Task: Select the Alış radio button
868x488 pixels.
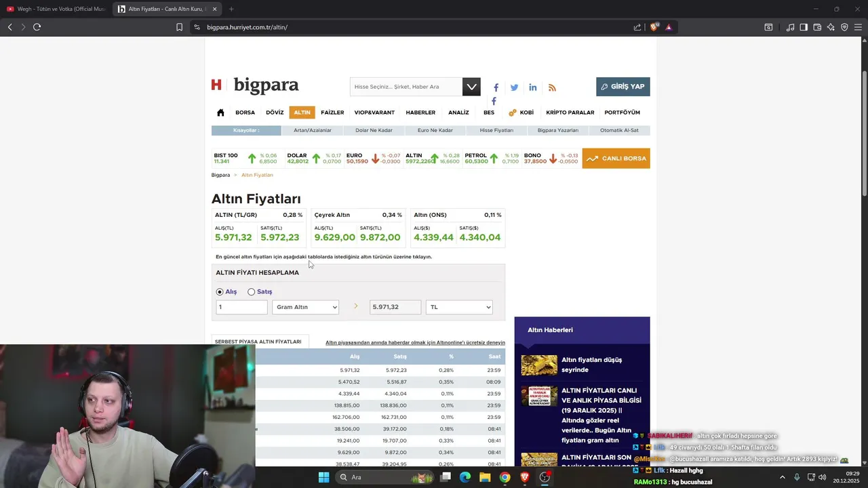Action: tap(220, 292)
